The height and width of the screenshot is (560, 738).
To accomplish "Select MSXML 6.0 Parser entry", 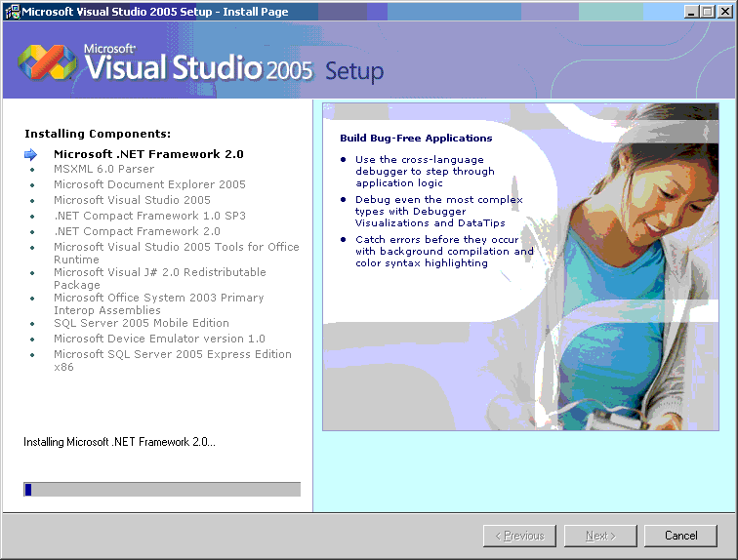I will click(x=103, y=169).
